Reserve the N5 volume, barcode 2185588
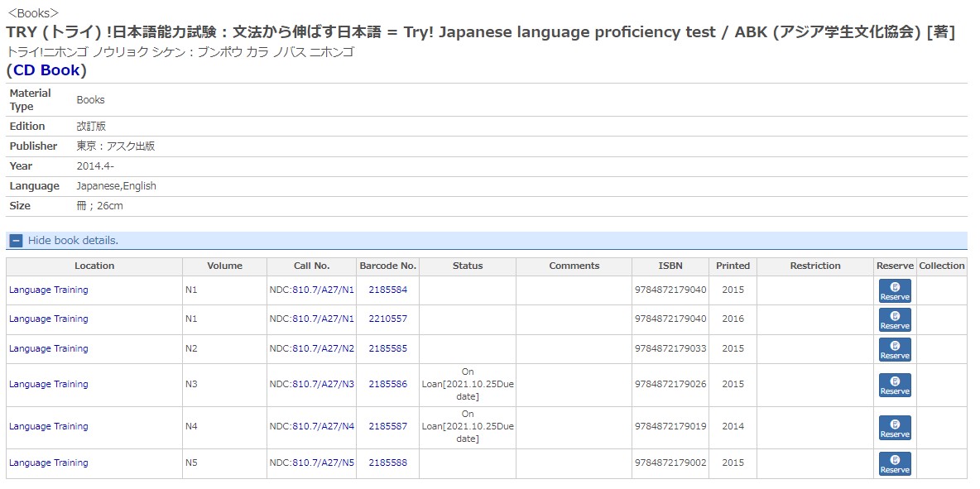980x489 pixels. click(895, 463)
